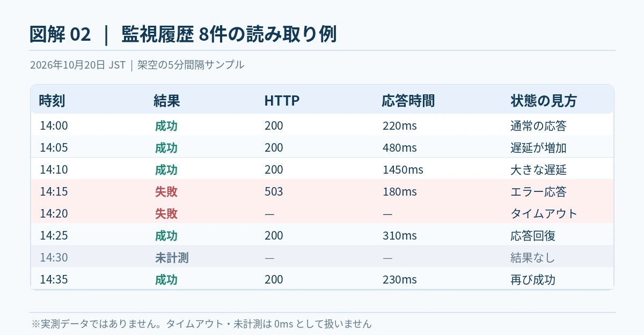The height and width of the screenshot is (335, 644).
Task: Click the status '大きな遅延'
Action: click(x=538, y=170)
